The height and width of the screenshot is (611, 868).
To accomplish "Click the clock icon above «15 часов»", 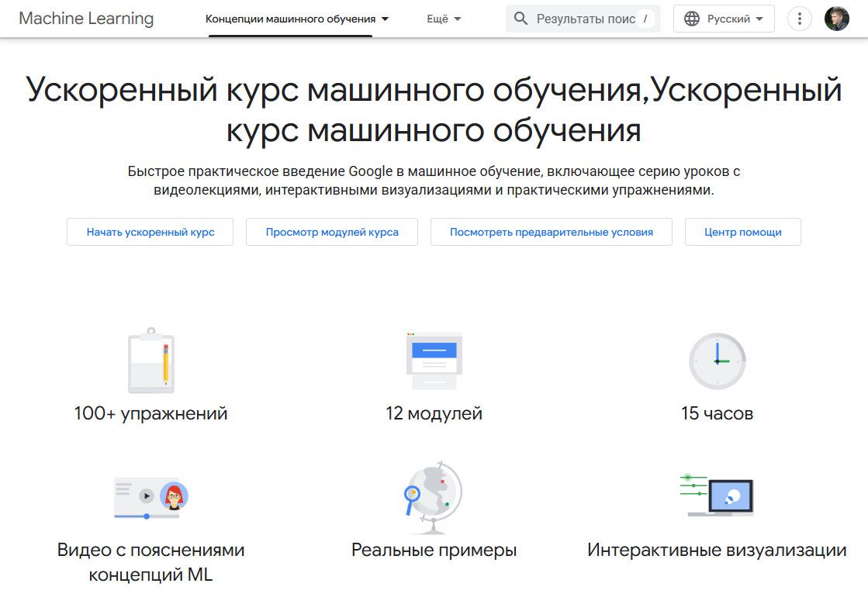I will tap(718, 361).
